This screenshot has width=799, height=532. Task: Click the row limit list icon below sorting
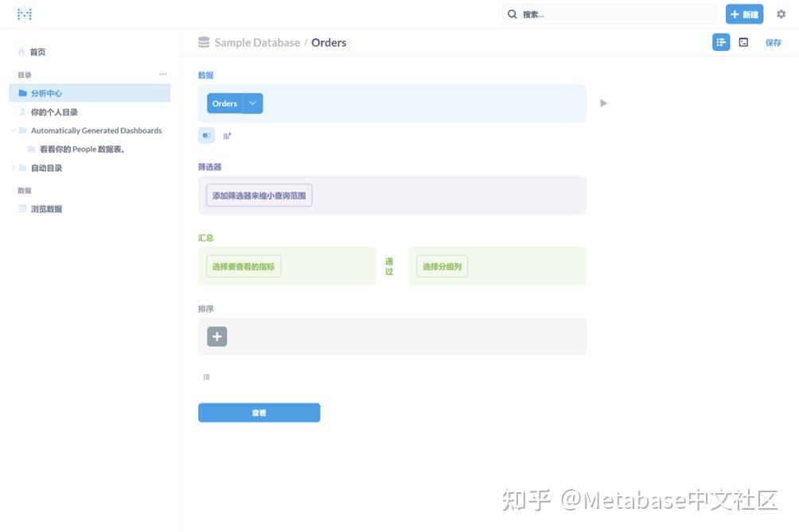click(206, 376)
